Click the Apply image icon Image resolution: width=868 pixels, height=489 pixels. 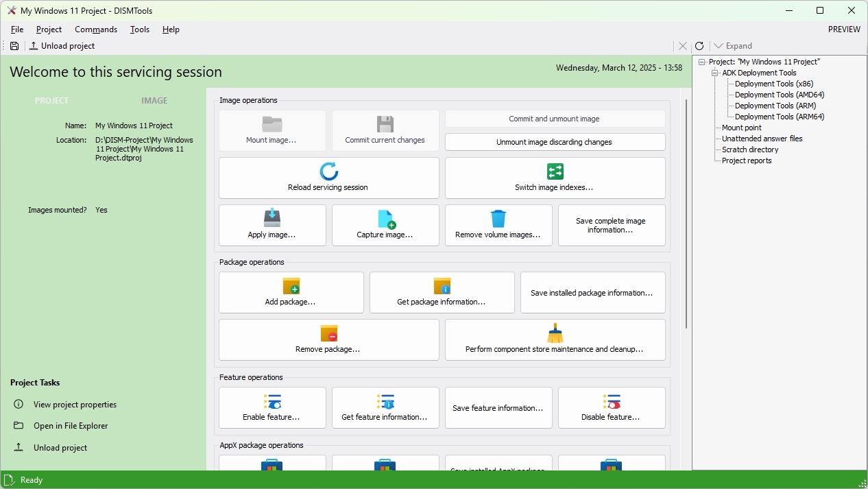pos(272,218)
